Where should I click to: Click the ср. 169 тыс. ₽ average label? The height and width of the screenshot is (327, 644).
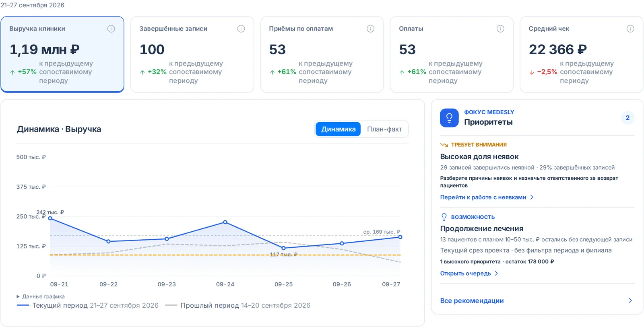click(382, 232)
